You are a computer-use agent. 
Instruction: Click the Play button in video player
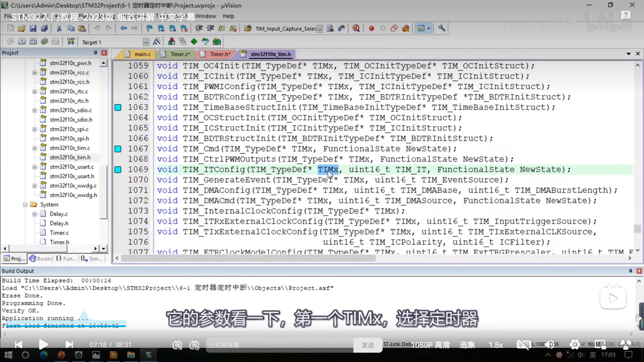point(43,344)
